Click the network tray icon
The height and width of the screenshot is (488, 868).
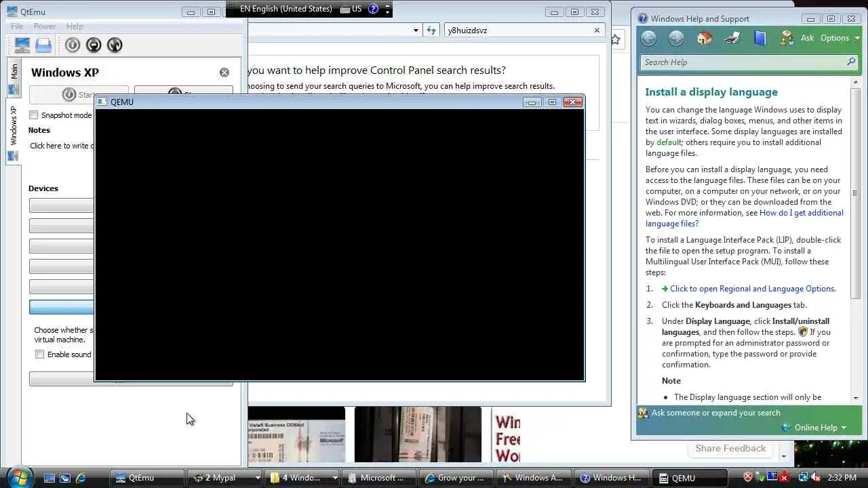coord(803,477)
